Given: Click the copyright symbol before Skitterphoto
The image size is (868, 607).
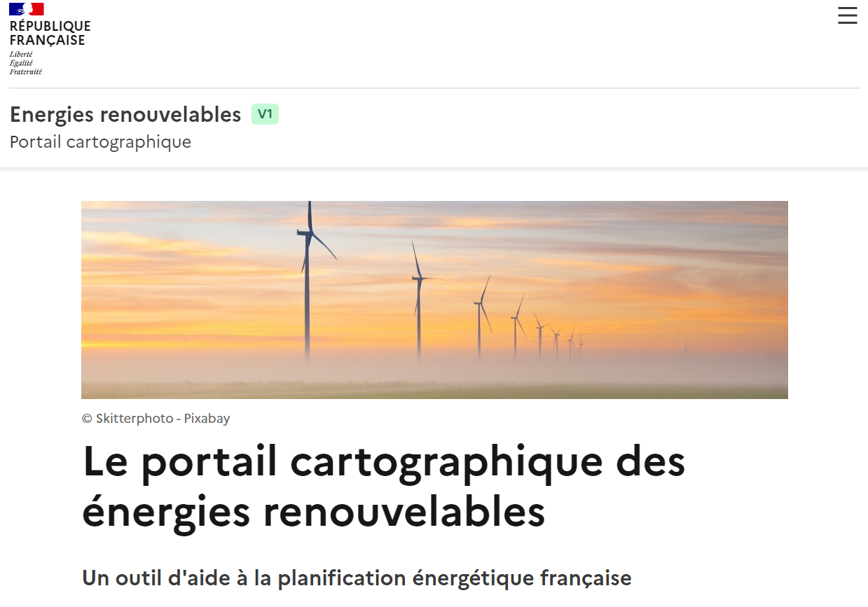Looking at the screenshot, I should click(87, 419).
